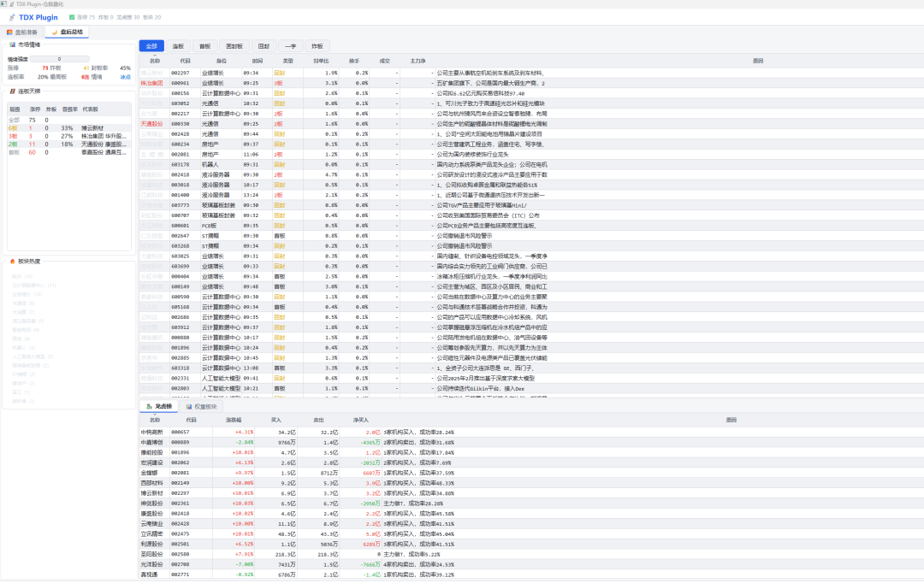Select the 全部 filter button
Viewport: 924px width, 583px height.
(151, 46)
